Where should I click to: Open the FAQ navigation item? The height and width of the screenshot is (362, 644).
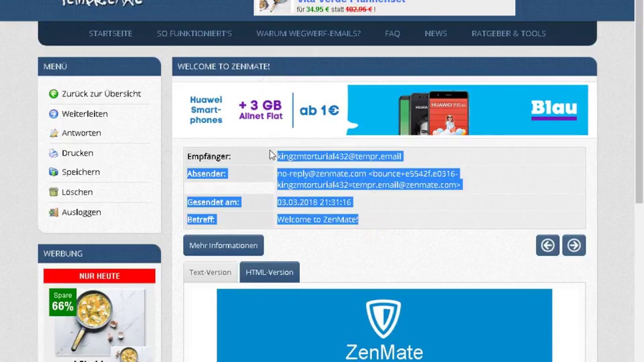coord(392,33)
